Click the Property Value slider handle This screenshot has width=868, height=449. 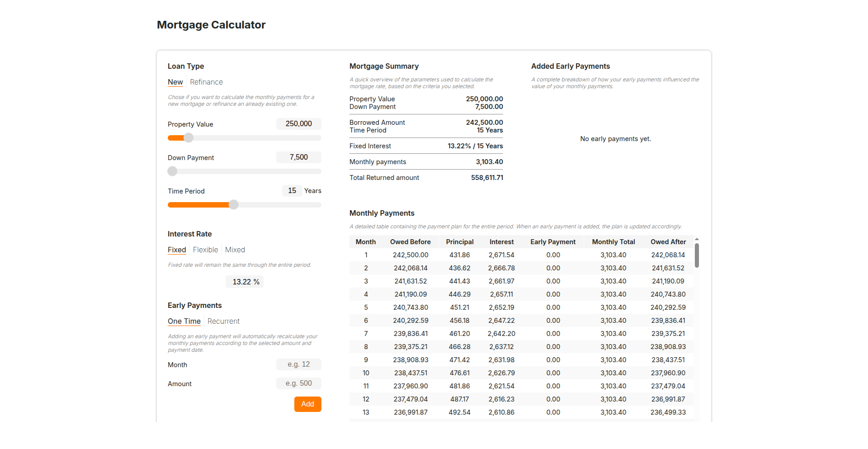coord(189,138)
